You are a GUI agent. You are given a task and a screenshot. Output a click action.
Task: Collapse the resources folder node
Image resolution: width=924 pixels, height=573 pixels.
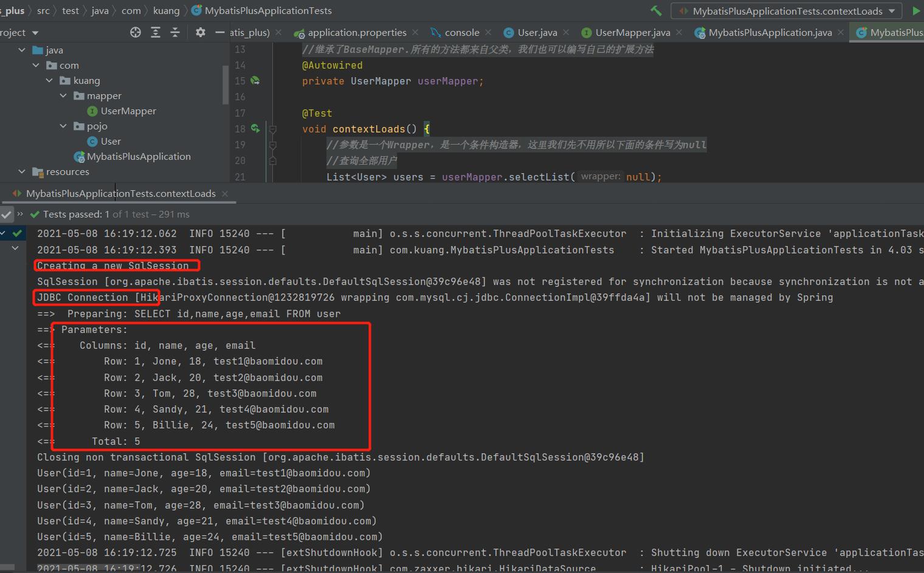click(22, 171)
